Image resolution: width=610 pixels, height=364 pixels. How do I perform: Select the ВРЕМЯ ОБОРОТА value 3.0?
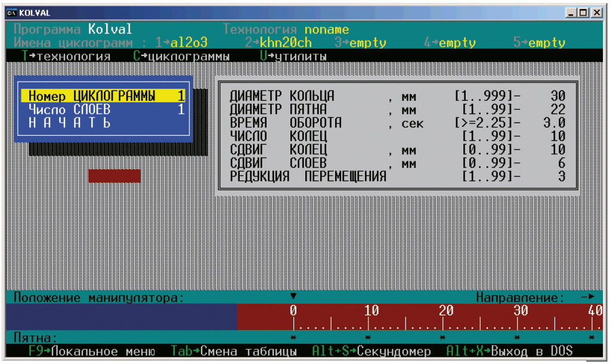coord(555,123)
